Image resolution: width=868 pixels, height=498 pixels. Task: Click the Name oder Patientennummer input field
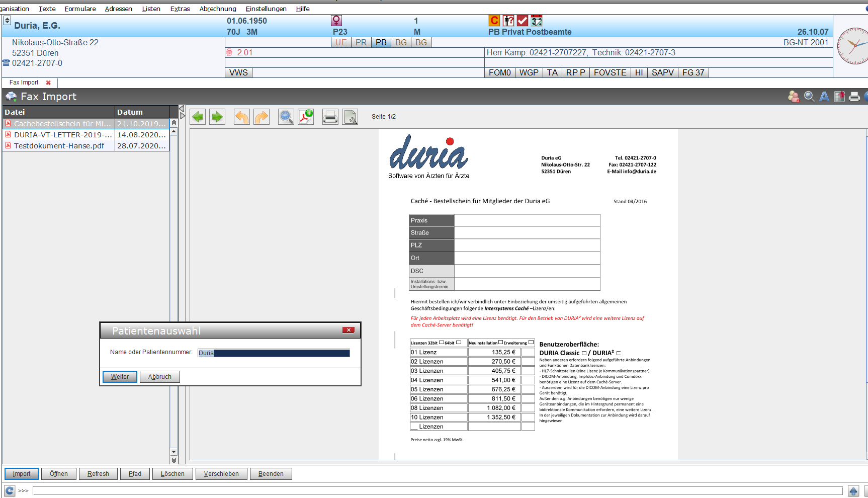[274, 353]
